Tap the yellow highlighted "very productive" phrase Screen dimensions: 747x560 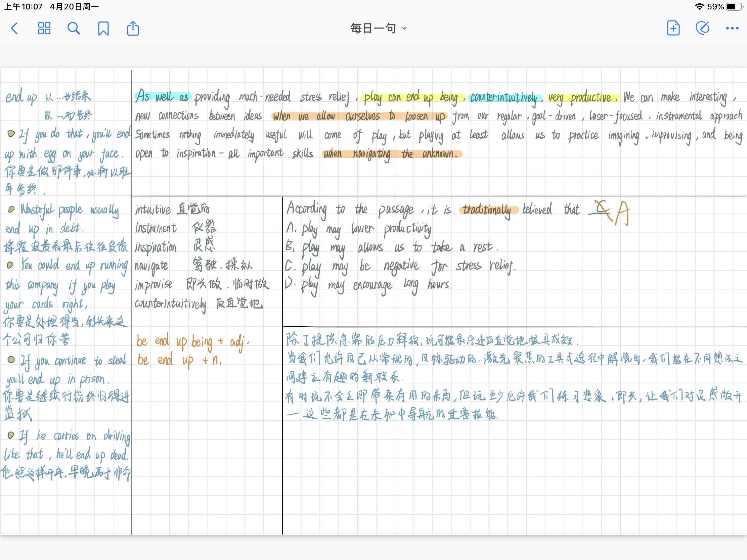point(583,98)
